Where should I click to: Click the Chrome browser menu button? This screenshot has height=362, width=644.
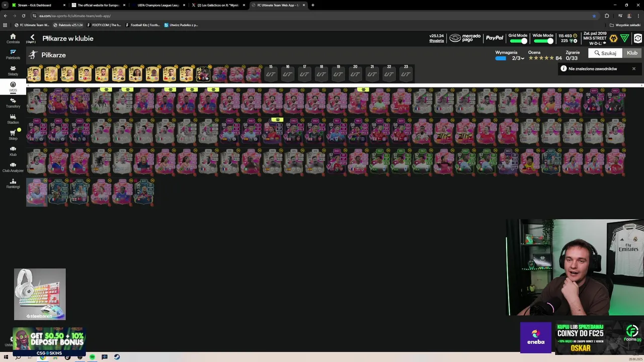638,16
